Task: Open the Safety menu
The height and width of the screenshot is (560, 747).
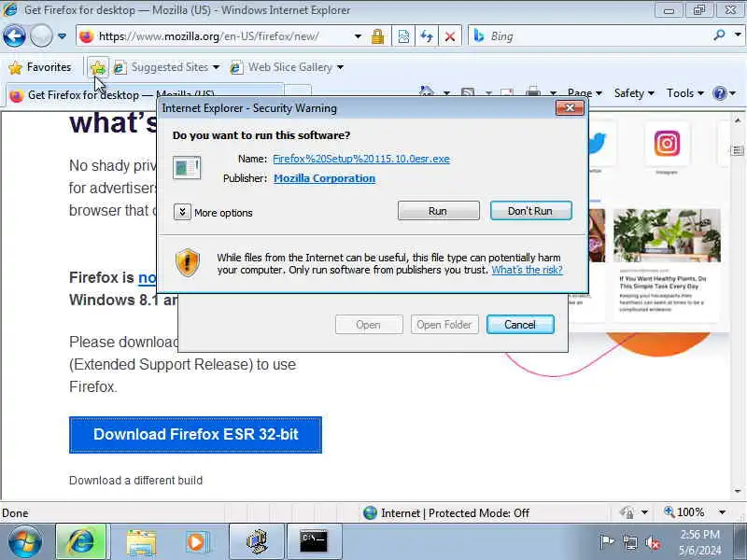Action: (634, 92)
